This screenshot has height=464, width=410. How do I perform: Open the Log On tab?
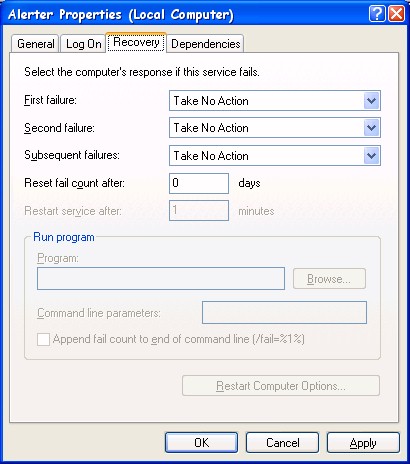pyautogui.click(x=83, y=44)
